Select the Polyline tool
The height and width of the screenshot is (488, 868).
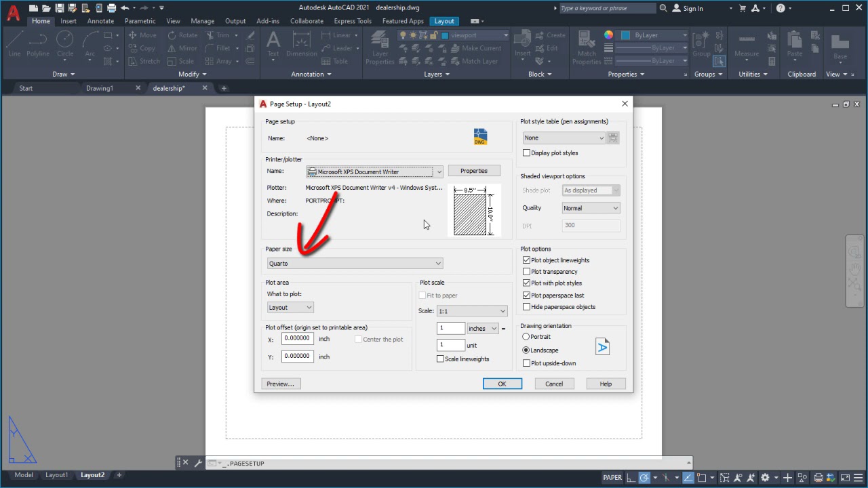tap(38, 43)
